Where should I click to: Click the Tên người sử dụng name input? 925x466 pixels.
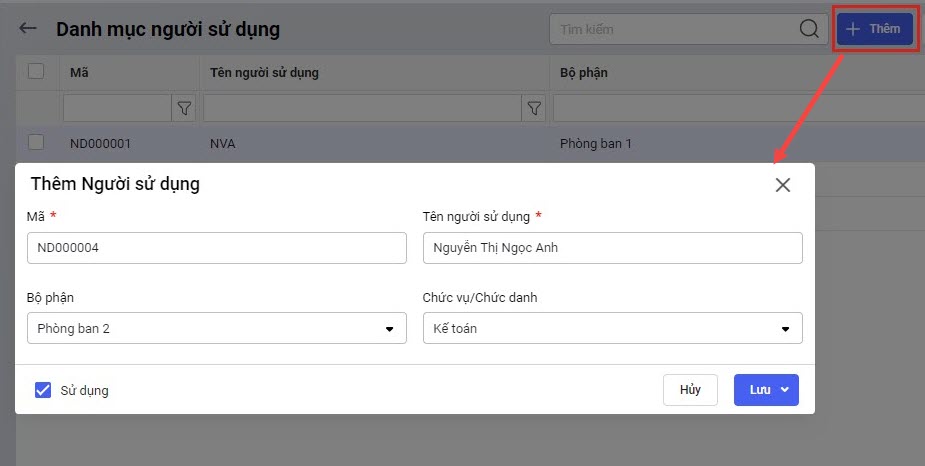[612, 248]
